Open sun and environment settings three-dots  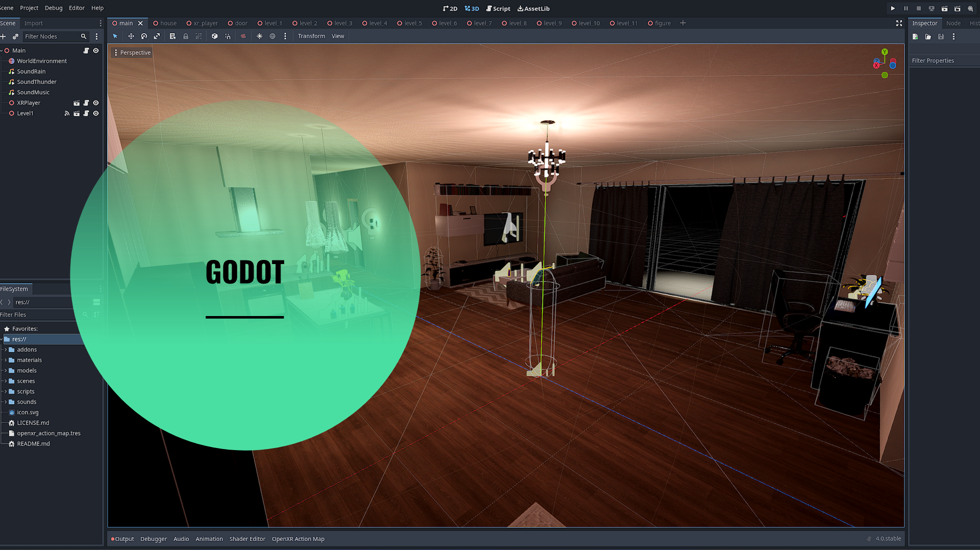point(285,36)
